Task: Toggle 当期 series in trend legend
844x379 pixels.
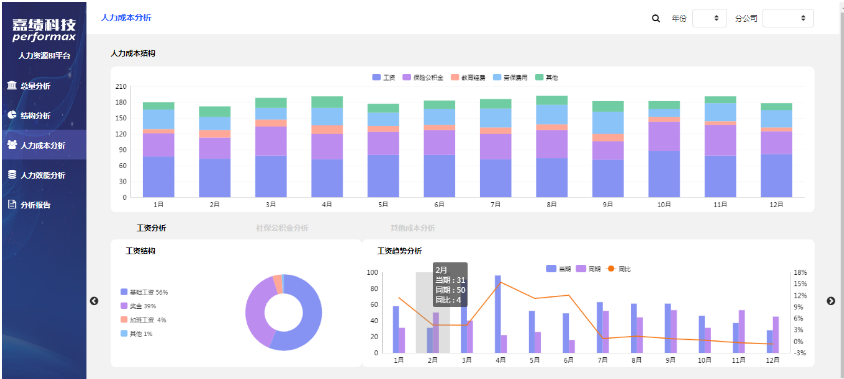Action: [558, 268]
